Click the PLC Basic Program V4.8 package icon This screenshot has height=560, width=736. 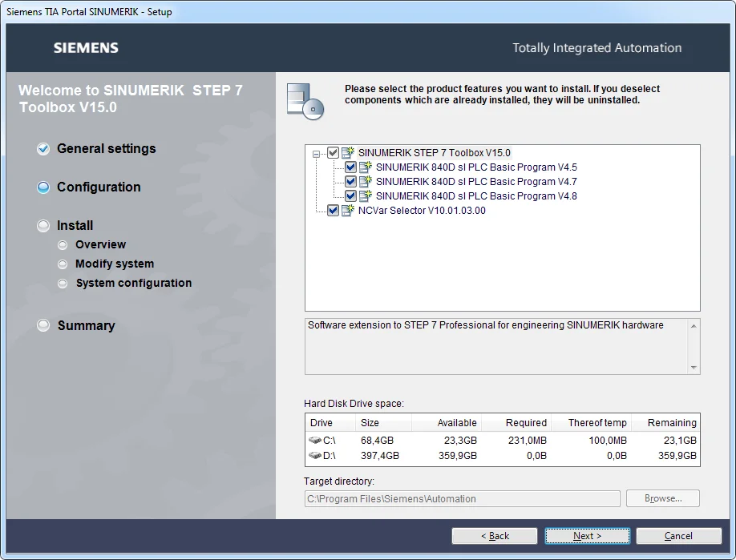[366, 196]
